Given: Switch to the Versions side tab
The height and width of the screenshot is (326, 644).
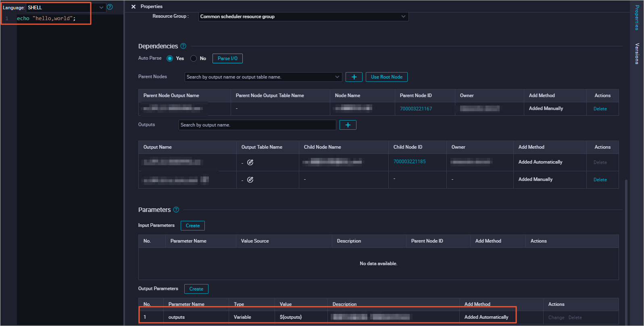Looking at the screenshot, I should point(637,54).
